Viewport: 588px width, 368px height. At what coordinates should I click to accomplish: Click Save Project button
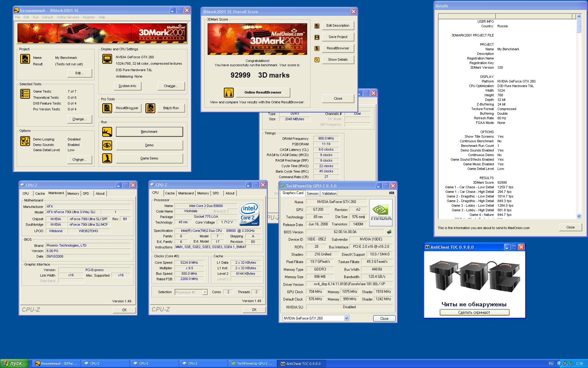pos(338,37)
